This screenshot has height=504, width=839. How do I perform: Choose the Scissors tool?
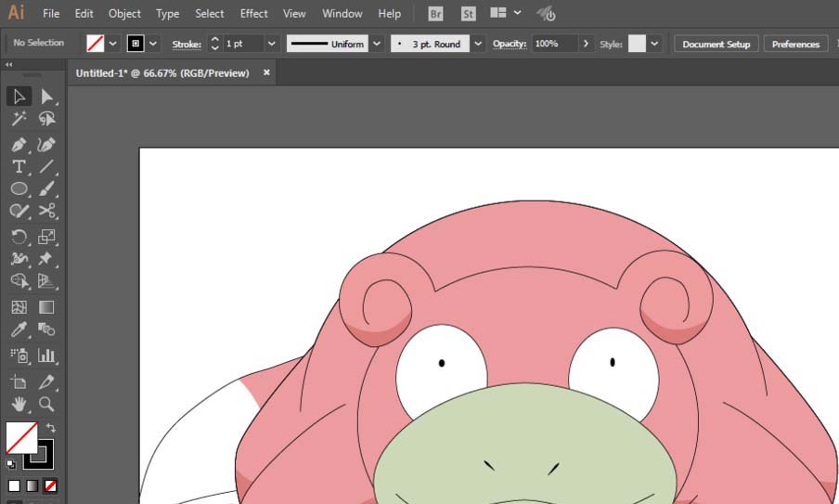pyautogui.click(x=46, y=212)
